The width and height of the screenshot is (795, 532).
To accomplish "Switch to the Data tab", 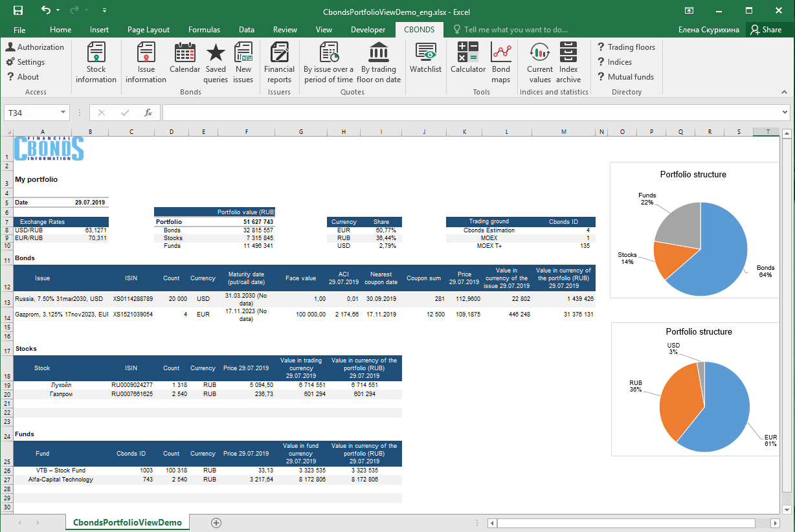I will tap(246, 30).
